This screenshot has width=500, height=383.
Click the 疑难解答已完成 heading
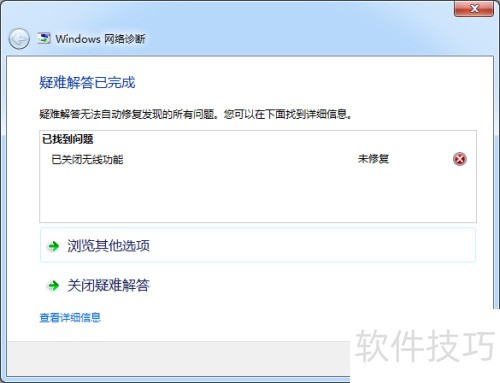(x=87, y=82)
